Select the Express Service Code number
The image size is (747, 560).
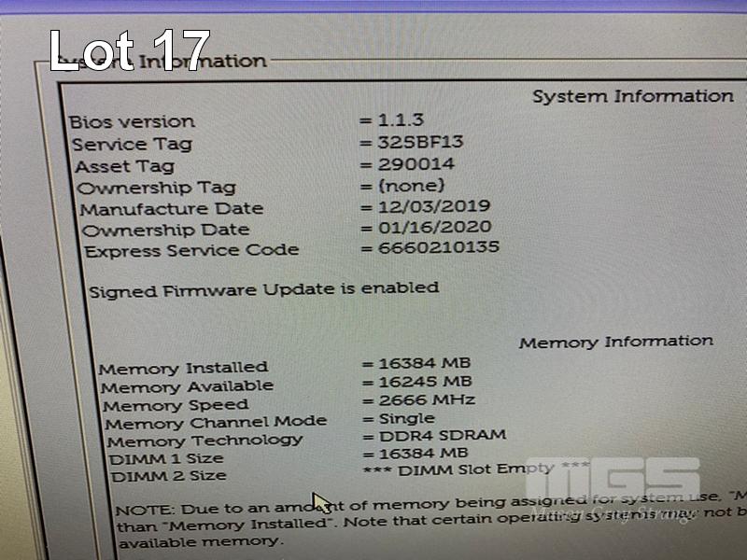tap(439, 247)
